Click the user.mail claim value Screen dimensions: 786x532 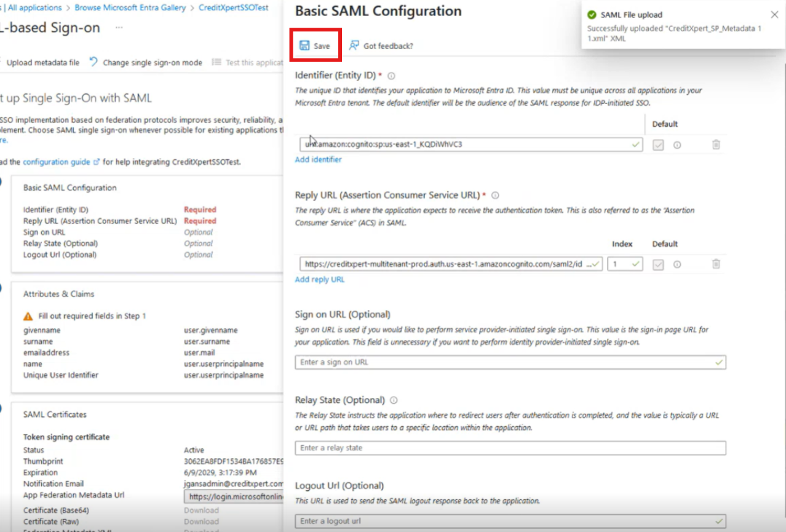pyautogui.click(x=200, y=352)
